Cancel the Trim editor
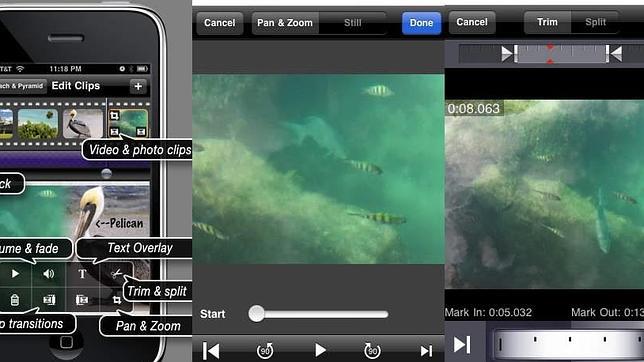Viewport: 644px width, 362px height. (x=472, y=22)
